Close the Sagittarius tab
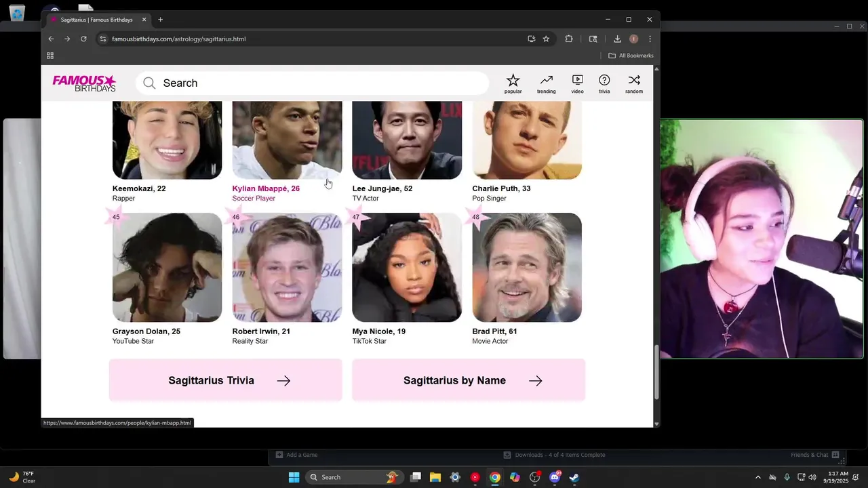This screenshot has height=488, width=868. (144, 20)
